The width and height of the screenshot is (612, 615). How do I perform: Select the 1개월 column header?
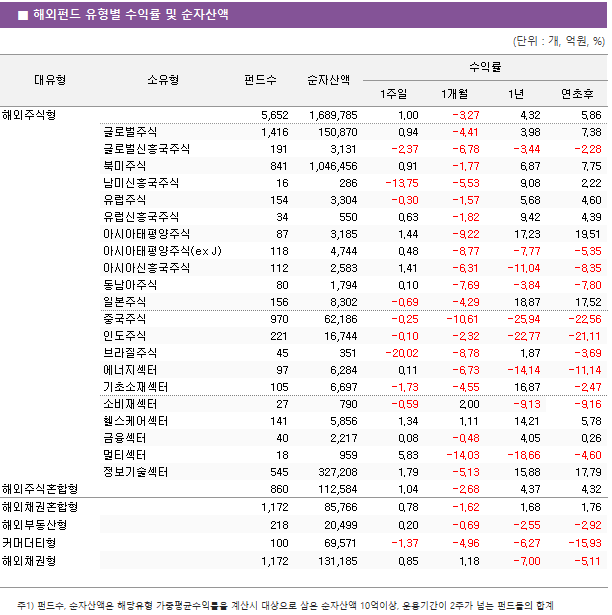(454, 94)
